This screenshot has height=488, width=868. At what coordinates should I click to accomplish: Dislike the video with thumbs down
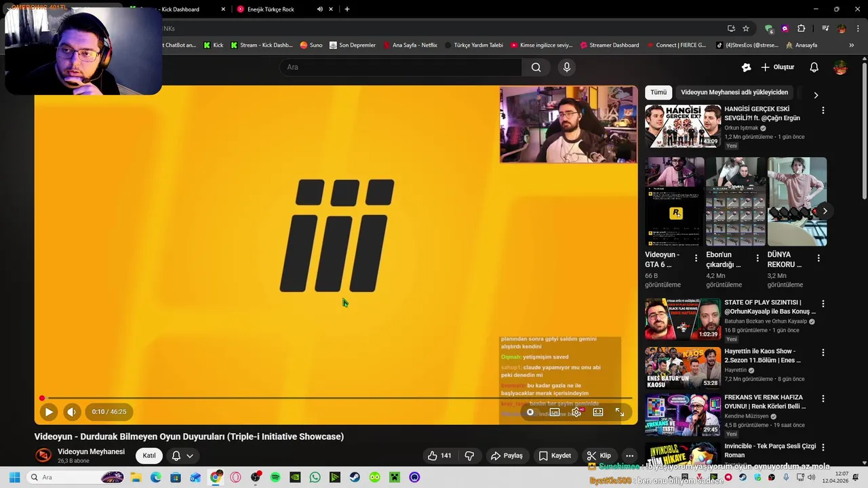[469, 455]
